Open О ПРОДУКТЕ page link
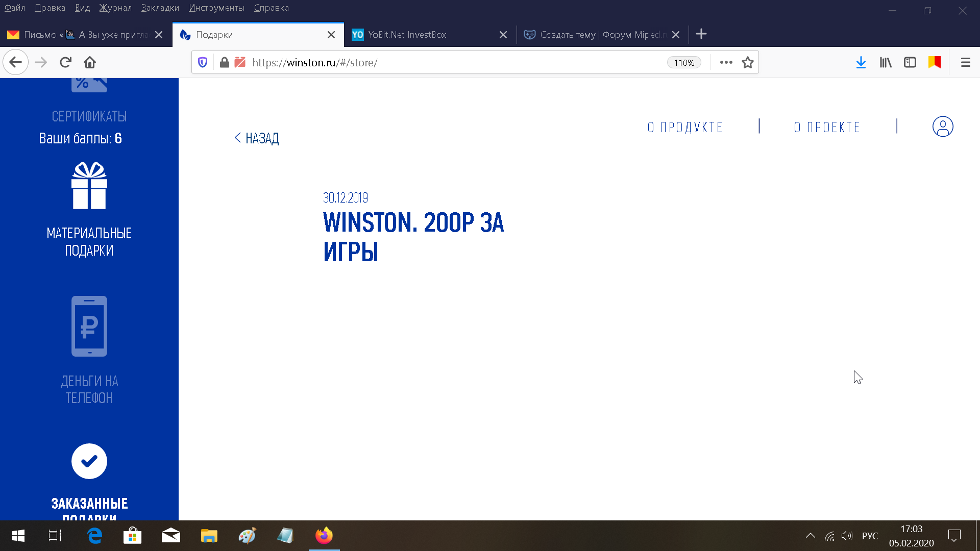The image size is (980, 551). 685,127
